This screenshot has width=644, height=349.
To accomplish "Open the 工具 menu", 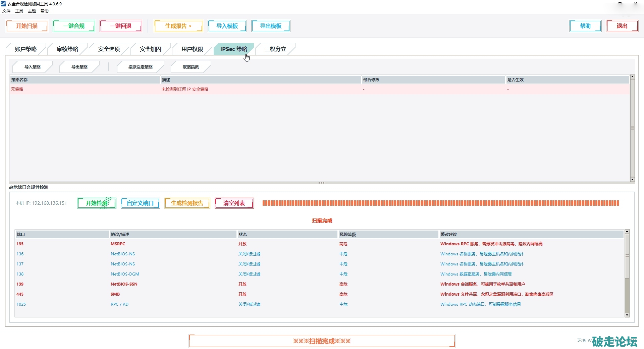I will tap(19, 11).
